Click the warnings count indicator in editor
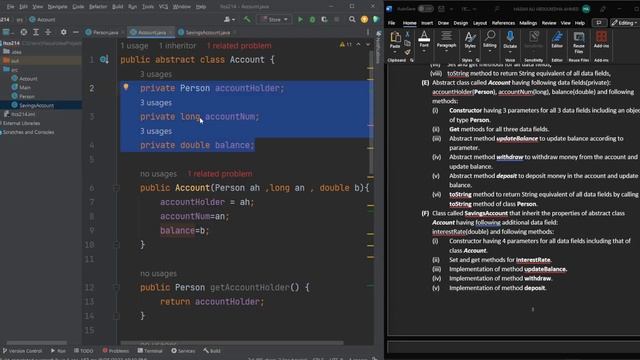Image resolution: width=640 pixels, height=360 pixels. (x=345, y=44)
